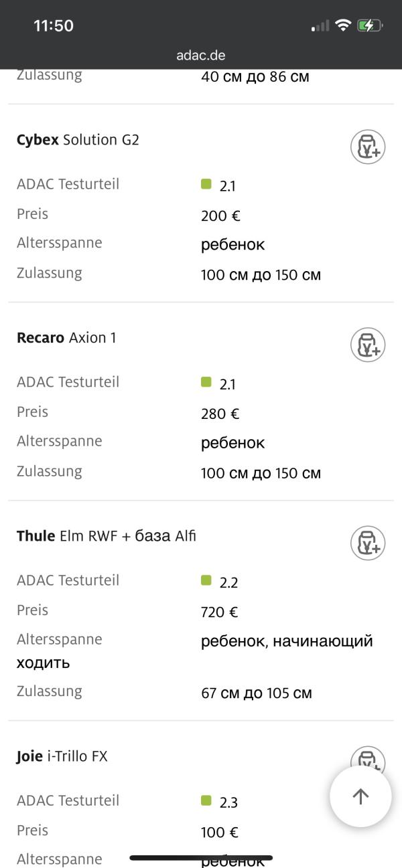Screen dimensions: 402x868
Task: Tap the cellular signal bars
Action: (x=320, y=25)
